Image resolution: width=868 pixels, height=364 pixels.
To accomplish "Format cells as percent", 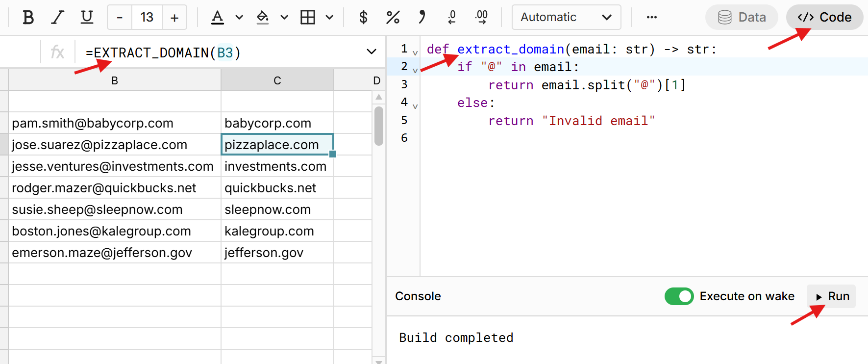I will coord(393,18).
